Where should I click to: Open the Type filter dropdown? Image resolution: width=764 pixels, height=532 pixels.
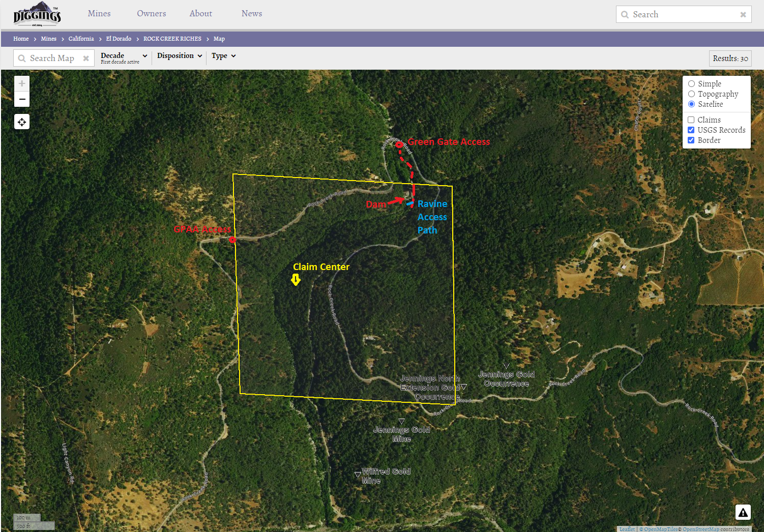(x=223, y=56)
